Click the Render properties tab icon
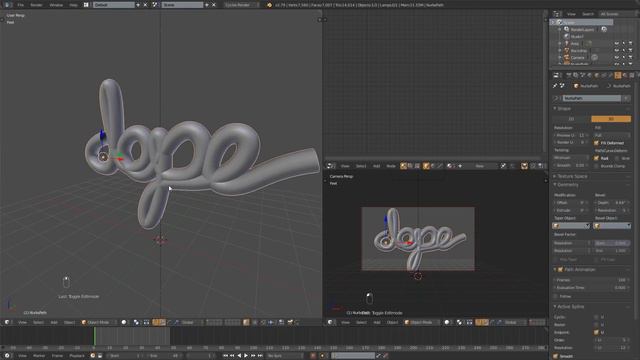 click(x=568, y=75)
